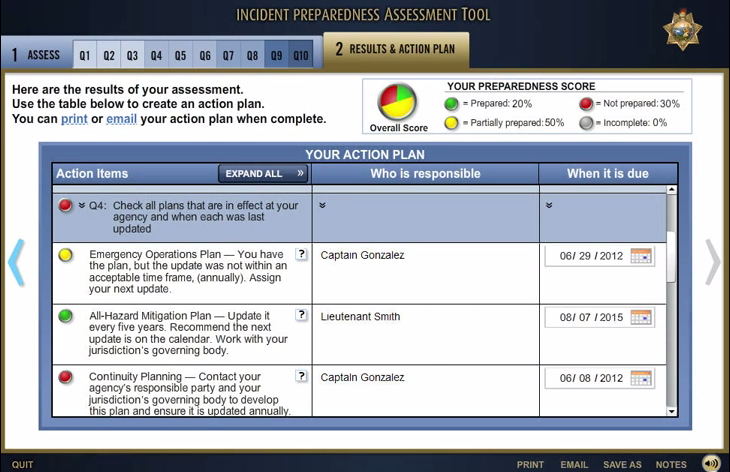Open calendar picker for 06/29/2012 date
Viewport: 730px width, 472px height.
641,256
